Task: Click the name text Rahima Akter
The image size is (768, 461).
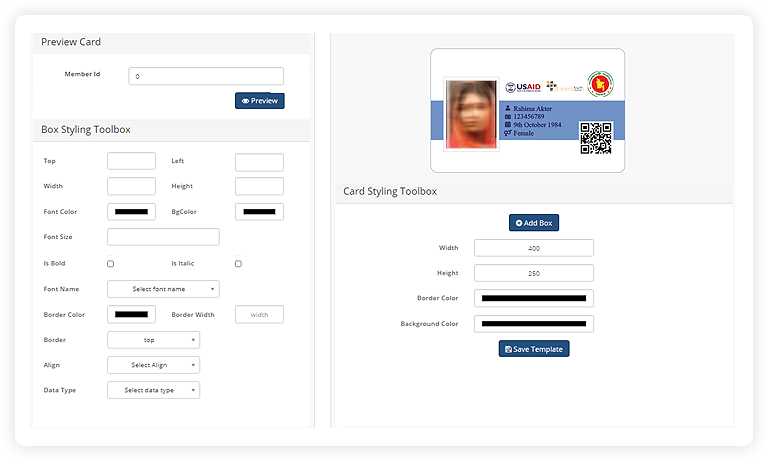Action: (532, 108)
